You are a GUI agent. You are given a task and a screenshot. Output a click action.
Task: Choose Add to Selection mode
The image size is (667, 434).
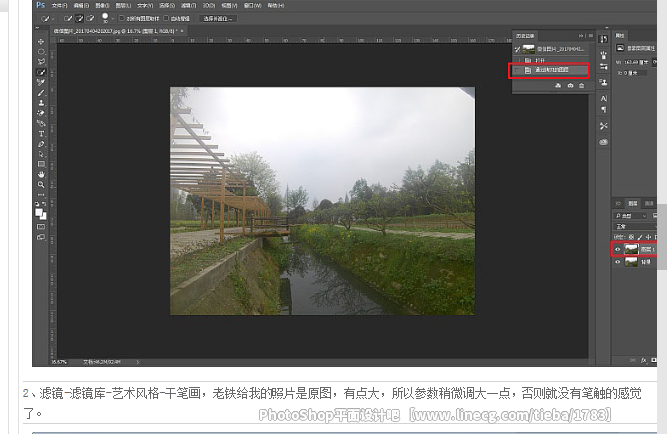(x=79, y=18)
